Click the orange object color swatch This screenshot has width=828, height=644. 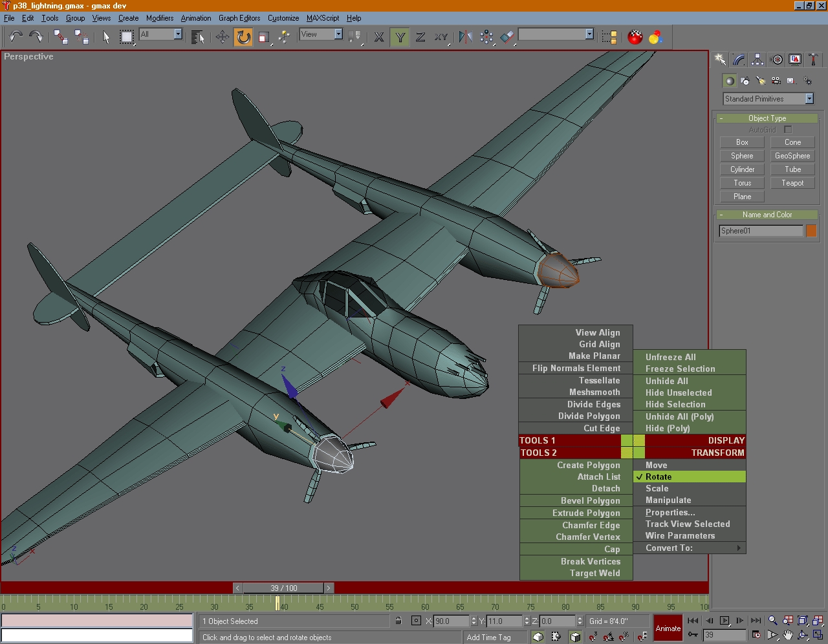coord(811,231)
